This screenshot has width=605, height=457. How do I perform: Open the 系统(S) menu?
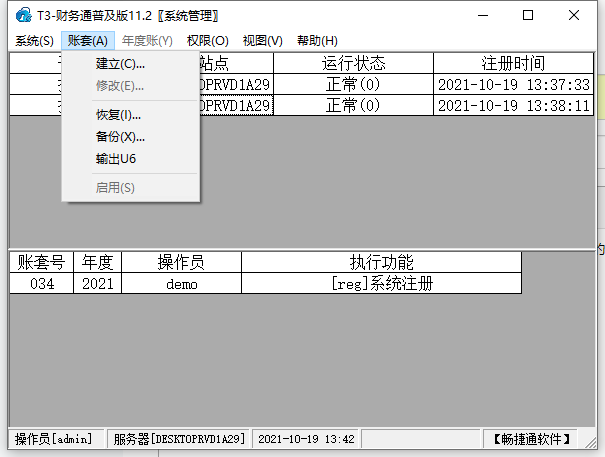[x=34, y=41]
